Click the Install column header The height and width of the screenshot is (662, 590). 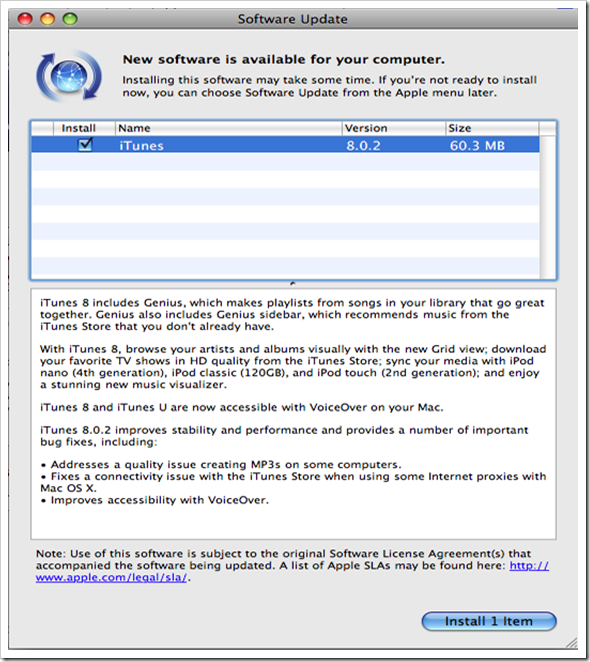[x=84, y=128]
